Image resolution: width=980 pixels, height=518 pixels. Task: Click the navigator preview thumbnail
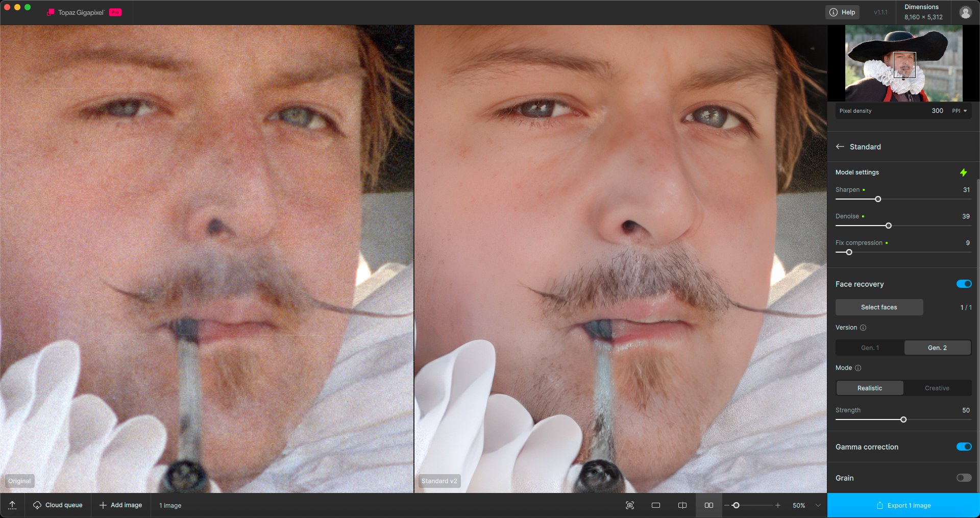(903, 63)
